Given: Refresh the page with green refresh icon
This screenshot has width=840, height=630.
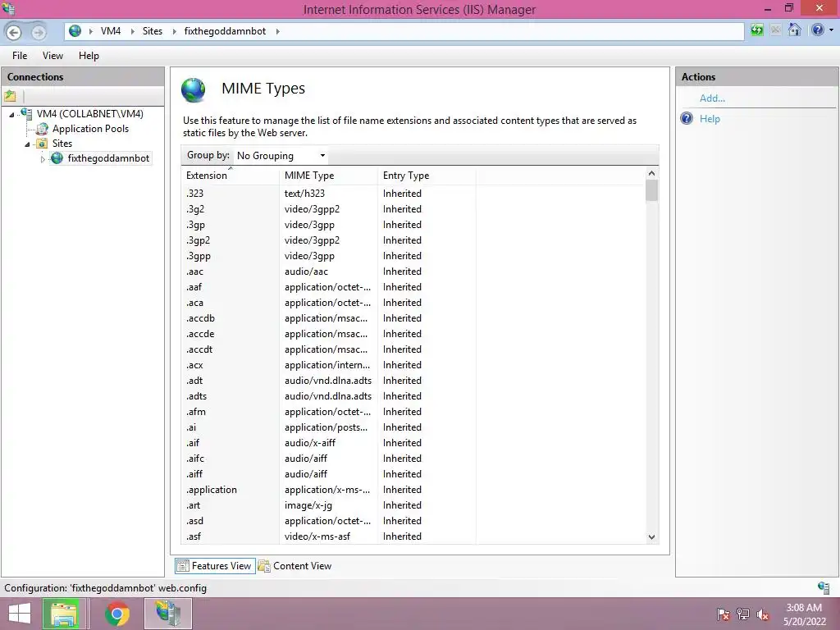Looking at the screenshot, I should click(x=756, y=30).
